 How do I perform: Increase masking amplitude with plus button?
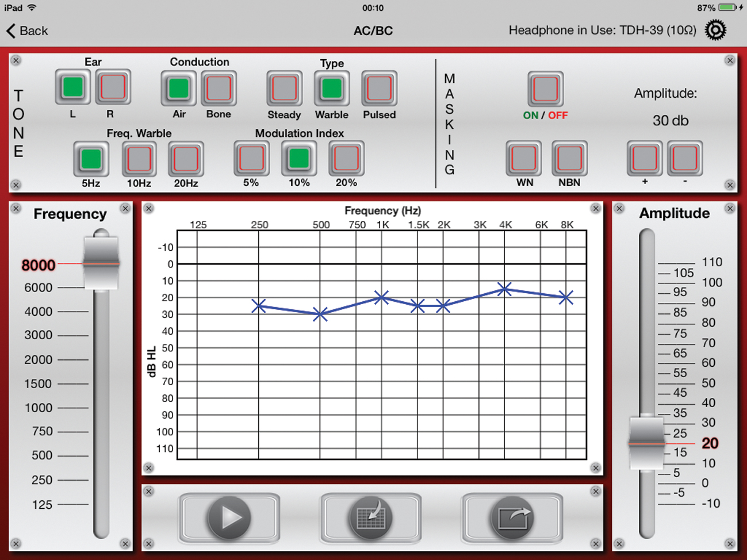(x=644, y=158)
